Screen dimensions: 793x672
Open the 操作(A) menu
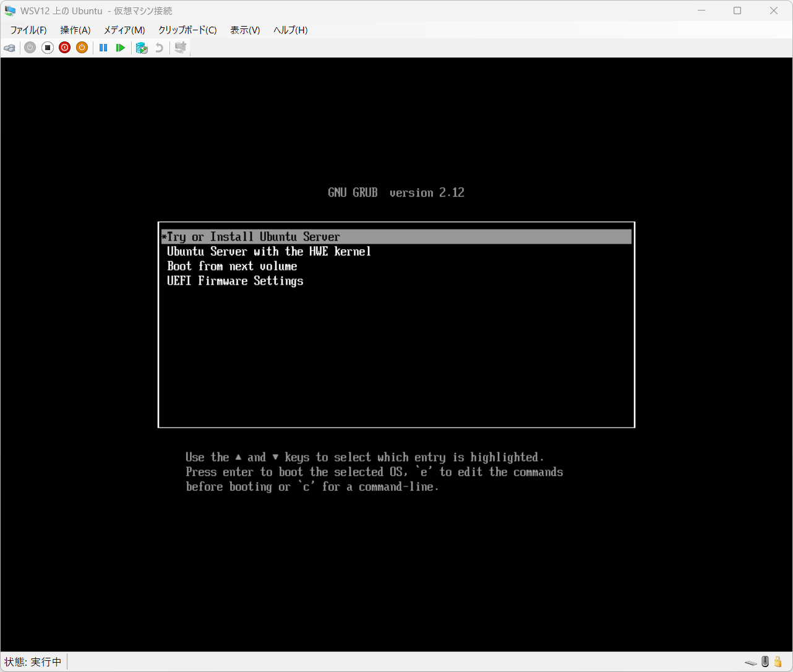[75, 30]
